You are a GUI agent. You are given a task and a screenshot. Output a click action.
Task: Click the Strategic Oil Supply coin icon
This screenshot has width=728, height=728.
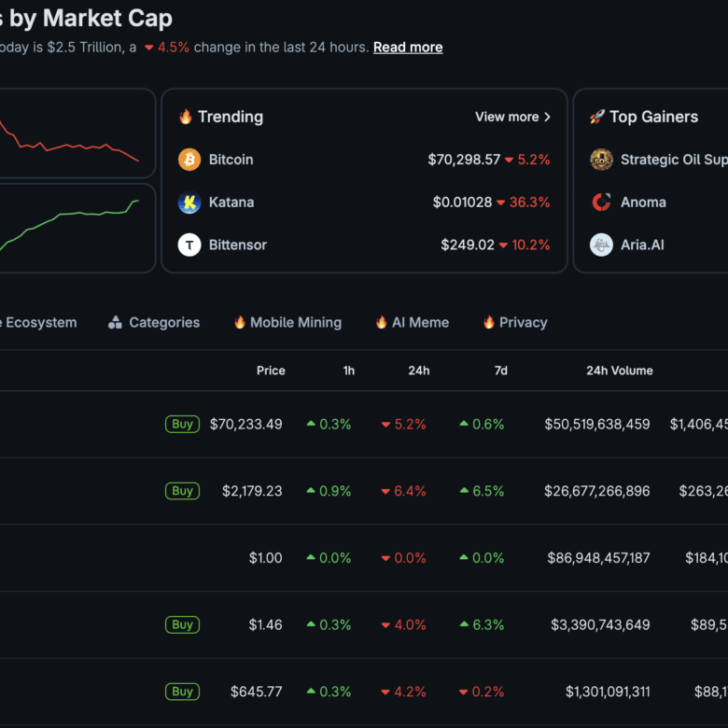pos(602,160)
